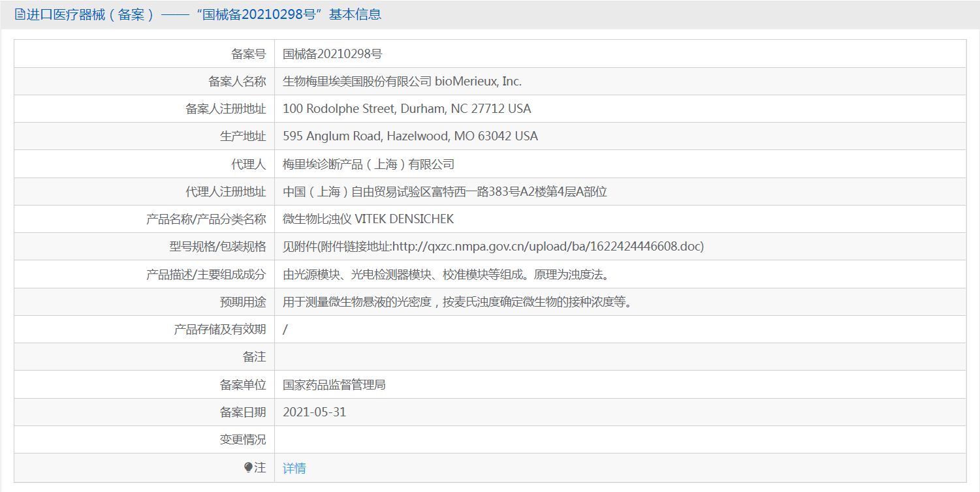Click the 备案日期 label

[x=243, y=412]
